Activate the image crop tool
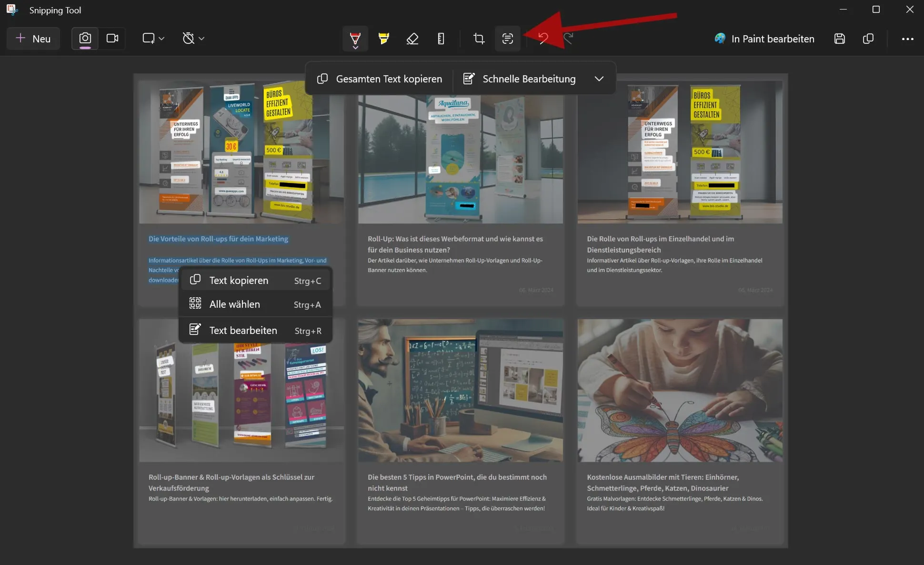This screenshot has width=924, height=565. click(x=479, y=39)
